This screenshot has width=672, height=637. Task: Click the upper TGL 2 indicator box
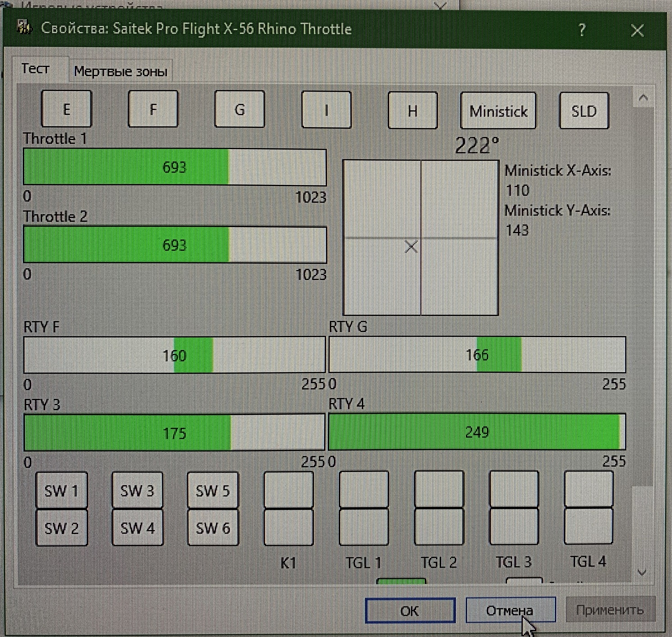(x=439, y=490)
